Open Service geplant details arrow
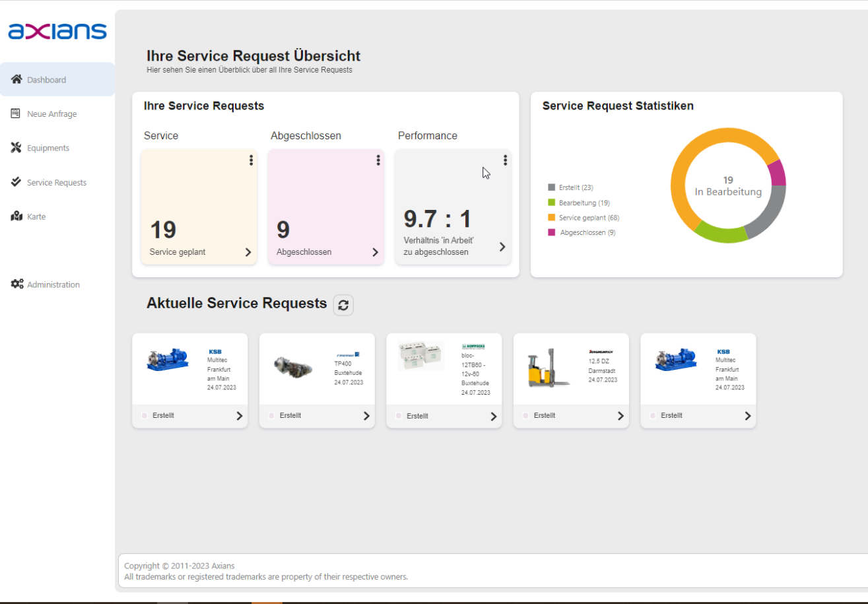The image size is (868, 604). click(x=248, y=252)
